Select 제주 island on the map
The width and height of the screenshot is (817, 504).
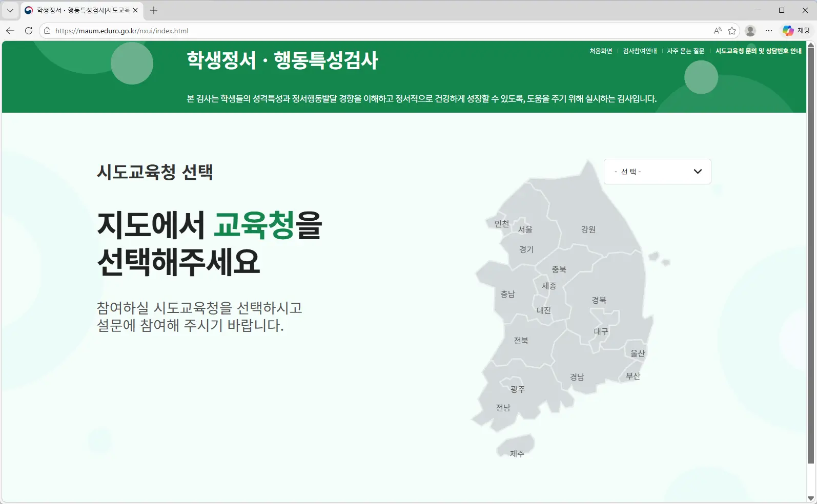pos(517,454)
